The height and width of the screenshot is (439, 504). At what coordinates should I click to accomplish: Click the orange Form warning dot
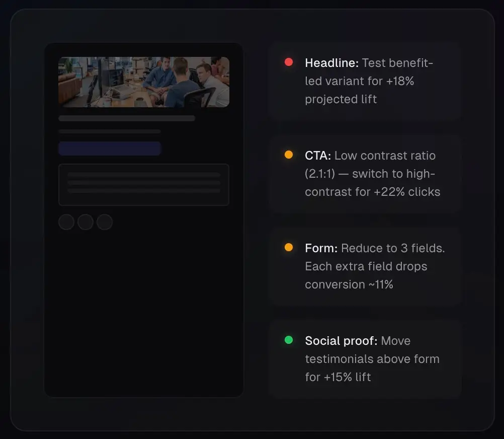(x=288, y=247)
